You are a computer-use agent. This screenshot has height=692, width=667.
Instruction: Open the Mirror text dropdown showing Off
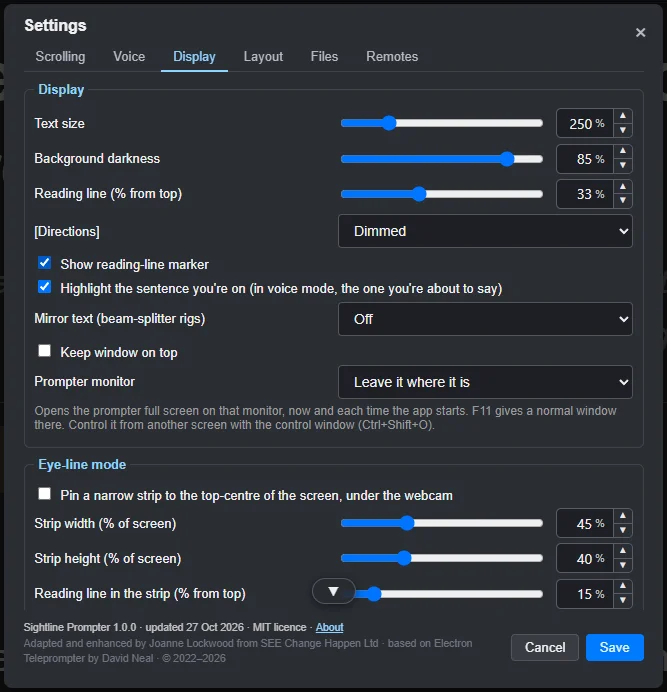(485, 319)
